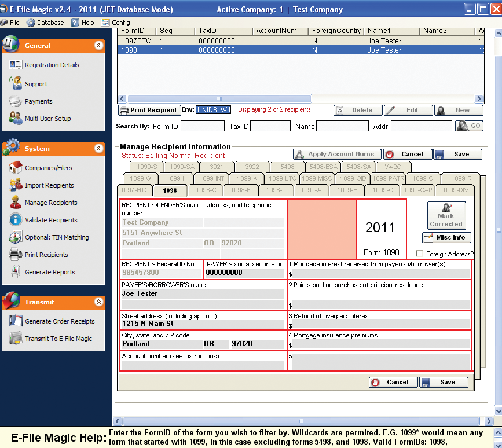
Task: Click the Generate Reports printer icon
Action: [x=15, y=272]
